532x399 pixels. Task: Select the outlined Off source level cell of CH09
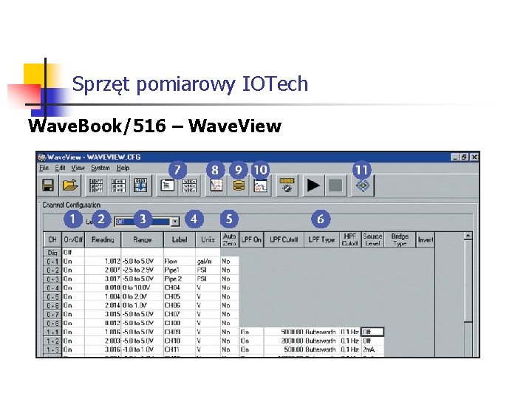pos(372,332)
